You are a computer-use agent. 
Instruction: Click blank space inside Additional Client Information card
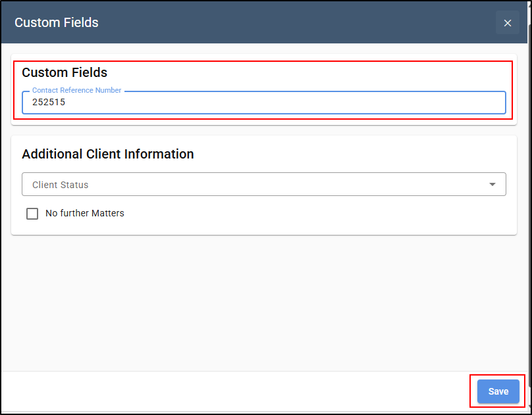tap(306, 215)
